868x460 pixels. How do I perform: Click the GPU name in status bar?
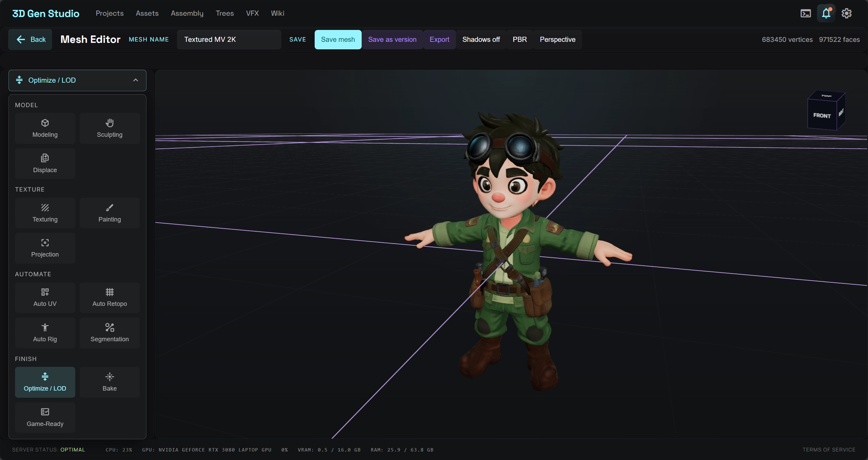pos(207,450)
